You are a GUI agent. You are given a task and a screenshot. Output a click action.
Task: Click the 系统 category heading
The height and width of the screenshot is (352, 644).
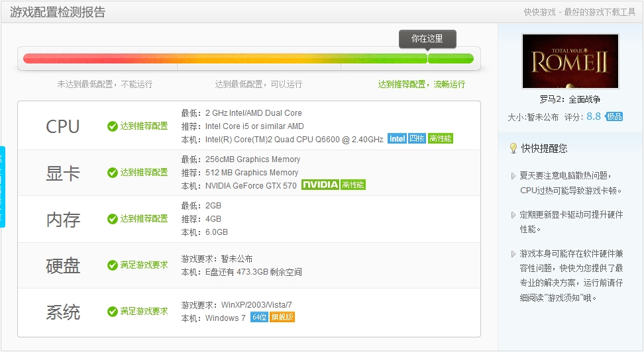tap(63, 312)
